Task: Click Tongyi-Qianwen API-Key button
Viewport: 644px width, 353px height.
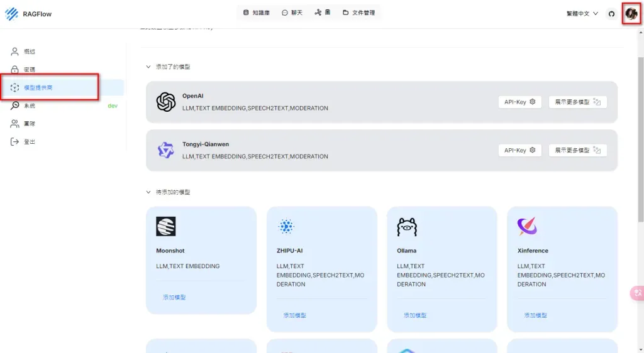Action: pos(519,151)
